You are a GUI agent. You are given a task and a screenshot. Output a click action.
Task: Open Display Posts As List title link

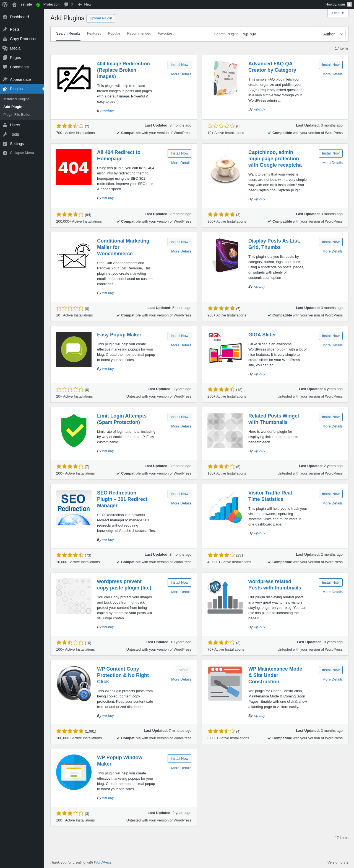pyautogui.click(x=274, y=244)
